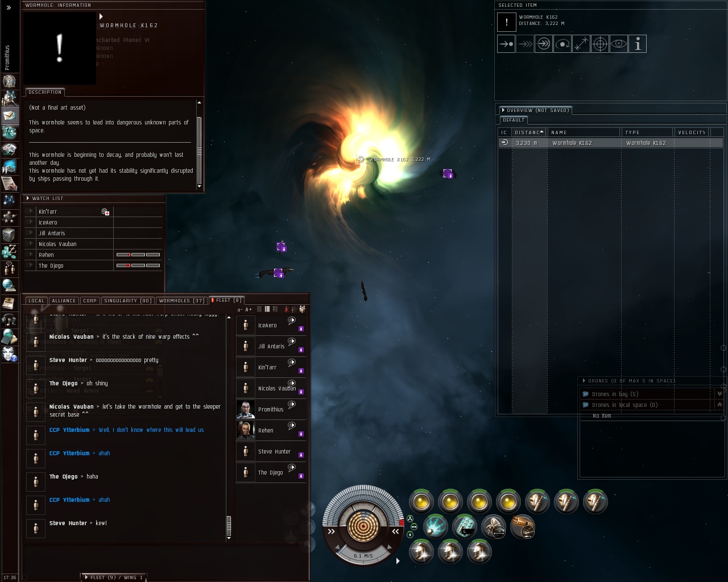The image size is (728, 582).
Task: Open the Calculator icon in sidebar
Action: 9,337
